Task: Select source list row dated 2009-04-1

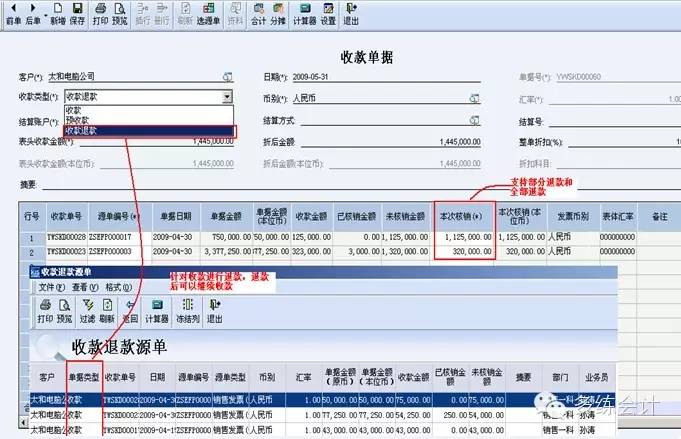Action: click(323, 430)
